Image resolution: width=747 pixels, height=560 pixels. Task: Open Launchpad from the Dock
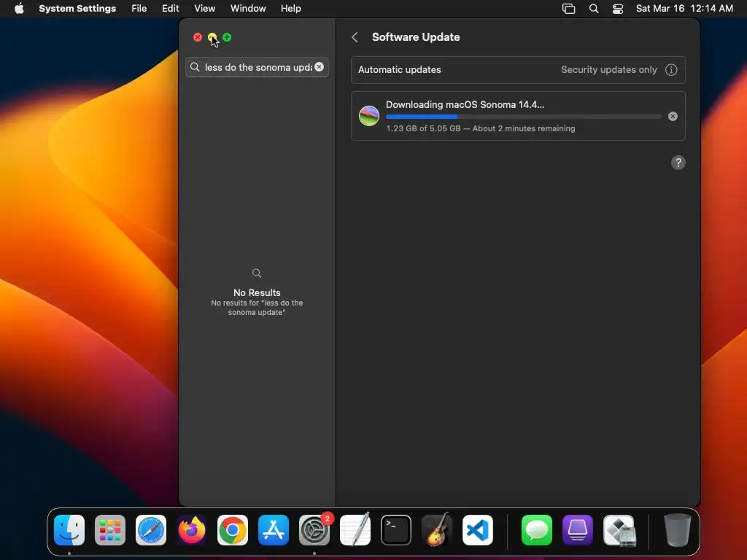click(x=110, y=530)
